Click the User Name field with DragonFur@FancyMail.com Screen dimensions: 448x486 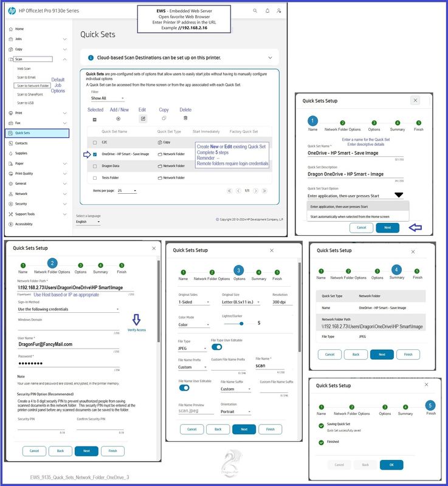69,344
